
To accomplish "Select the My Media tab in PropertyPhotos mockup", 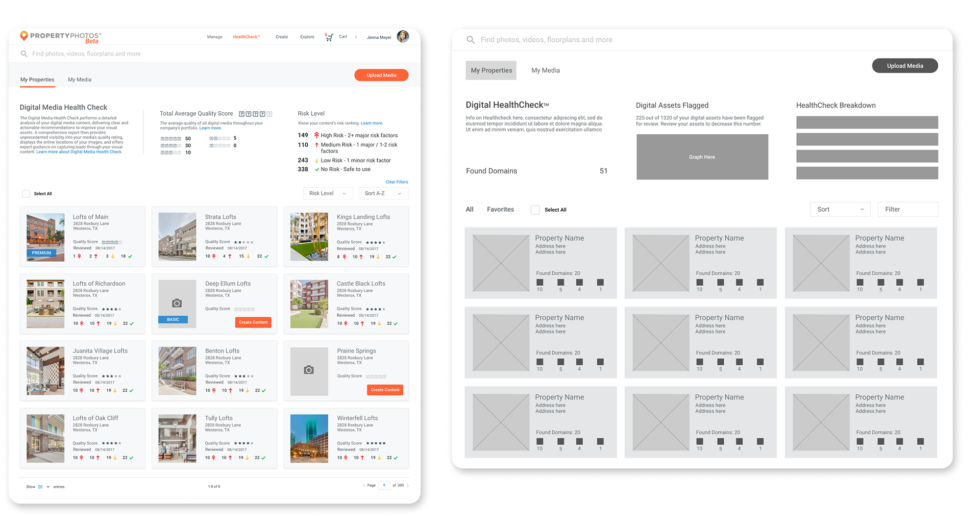I will tap(80, 80).
